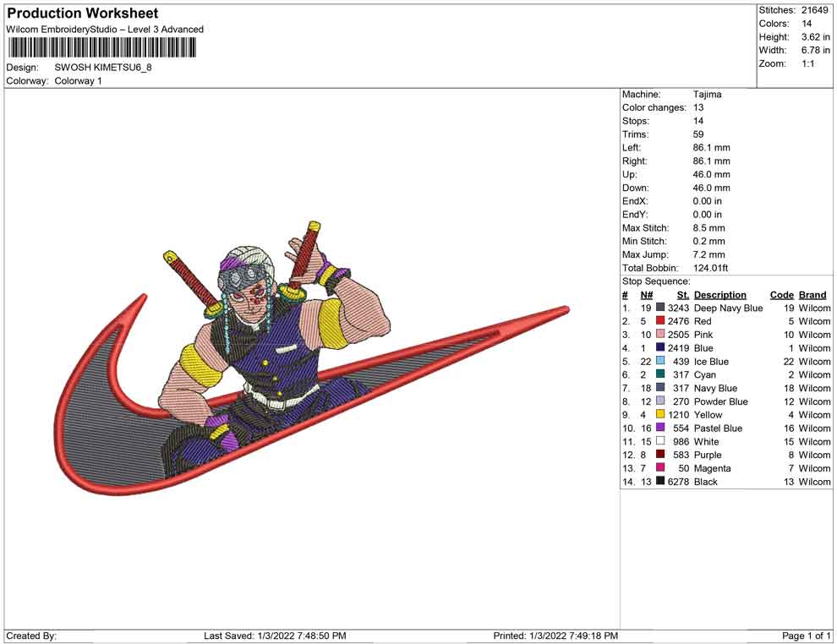Click the Height value '3.62 in'
Viewport: 837px width, 644px height.
coord(816,37)
